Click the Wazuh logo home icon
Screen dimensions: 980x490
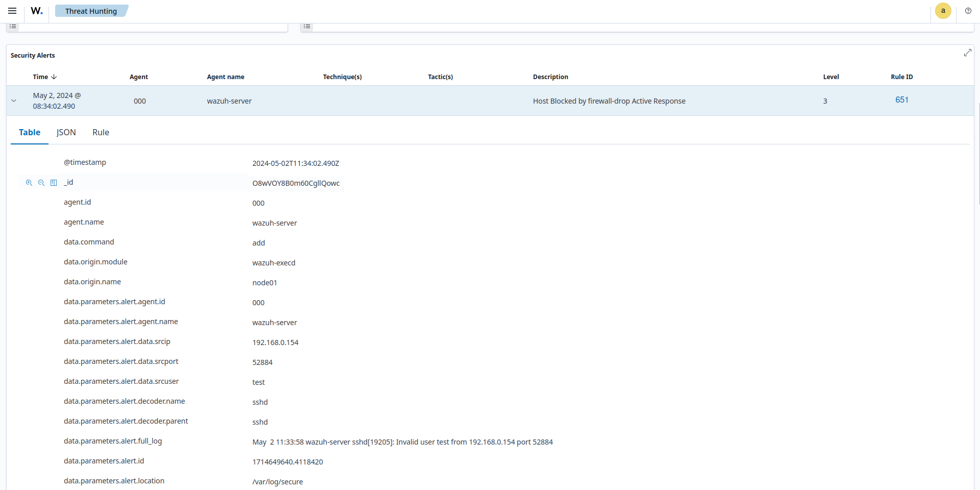click(x=37, y=11)
